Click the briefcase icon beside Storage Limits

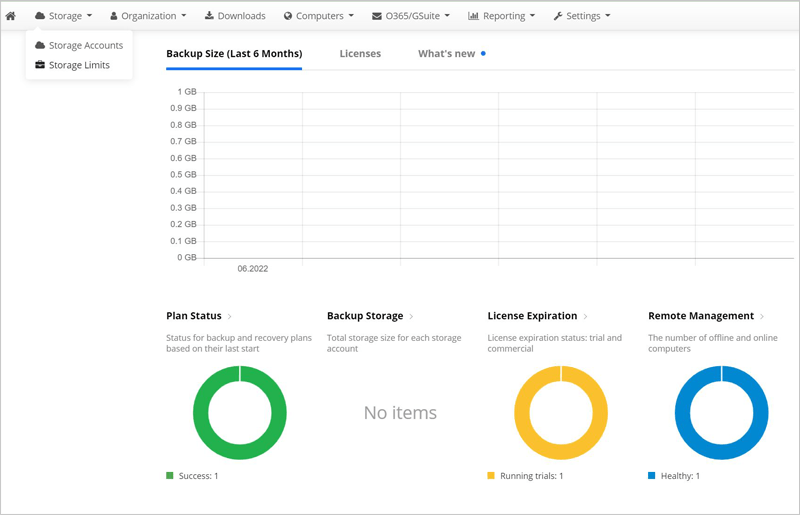tap(40, 65)
